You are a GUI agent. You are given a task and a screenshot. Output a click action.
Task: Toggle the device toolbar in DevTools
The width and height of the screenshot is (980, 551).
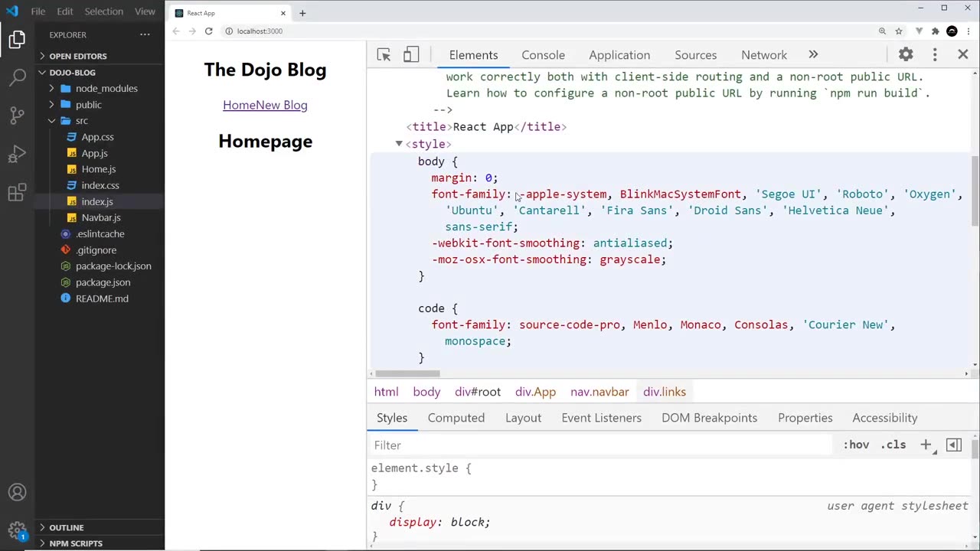[x=411, y=55]
